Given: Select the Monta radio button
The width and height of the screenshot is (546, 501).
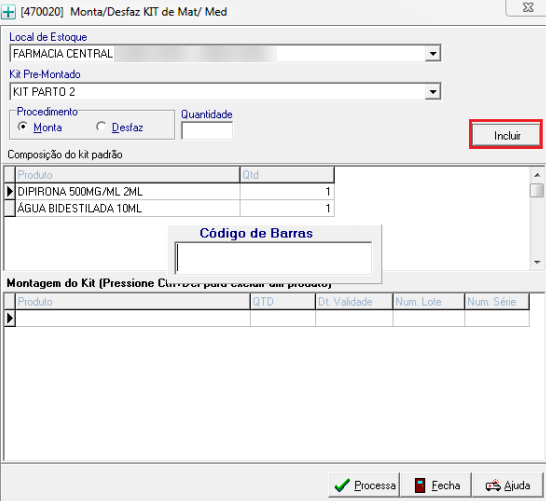Looking at the screenshot, I should (x=23, y=126).
